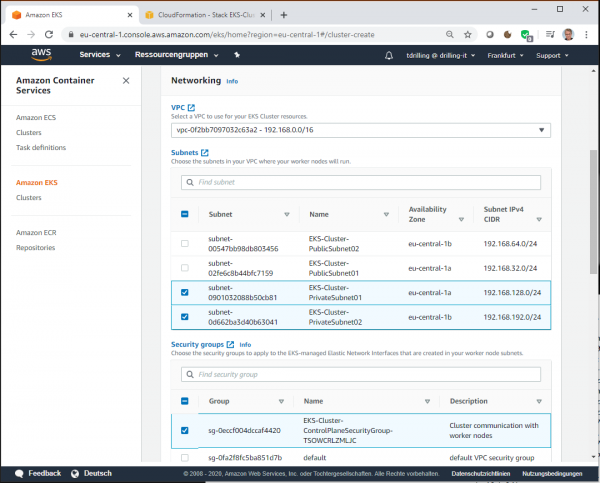Click in the Find subnet search field
The width and height of the screenshot is (600, 483).
point(361,182)
